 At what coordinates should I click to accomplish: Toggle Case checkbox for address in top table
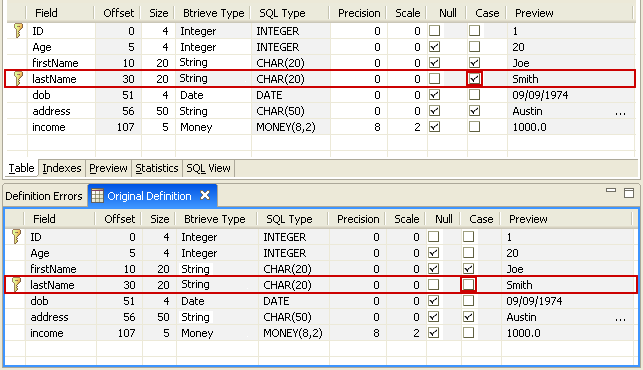[x=474, y=110]
